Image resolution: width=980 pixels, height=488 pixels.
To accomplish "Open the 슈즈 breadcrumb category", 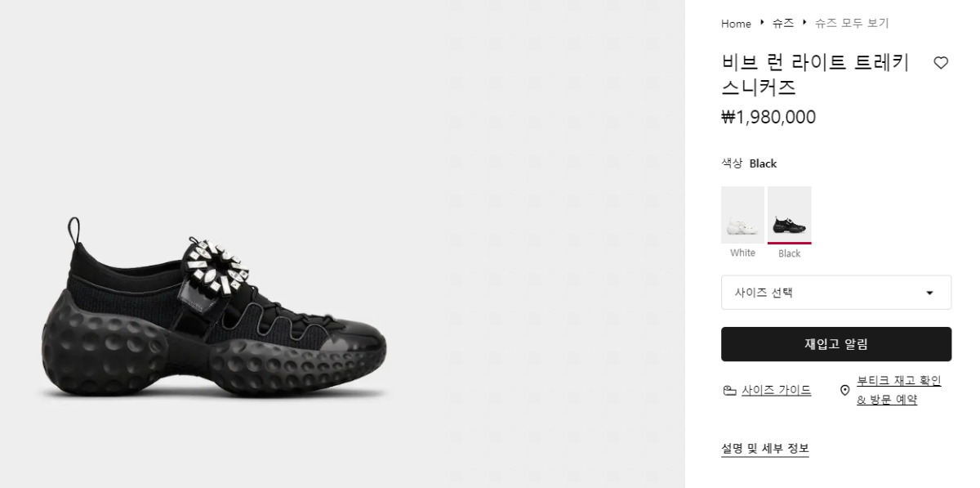I will [783, 24].
